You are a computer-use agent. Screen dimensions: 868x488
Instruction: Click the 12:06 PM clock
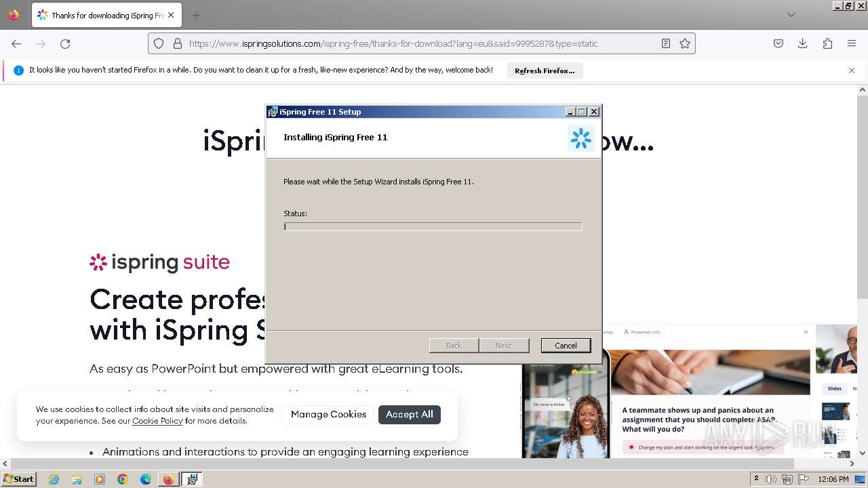833,479
